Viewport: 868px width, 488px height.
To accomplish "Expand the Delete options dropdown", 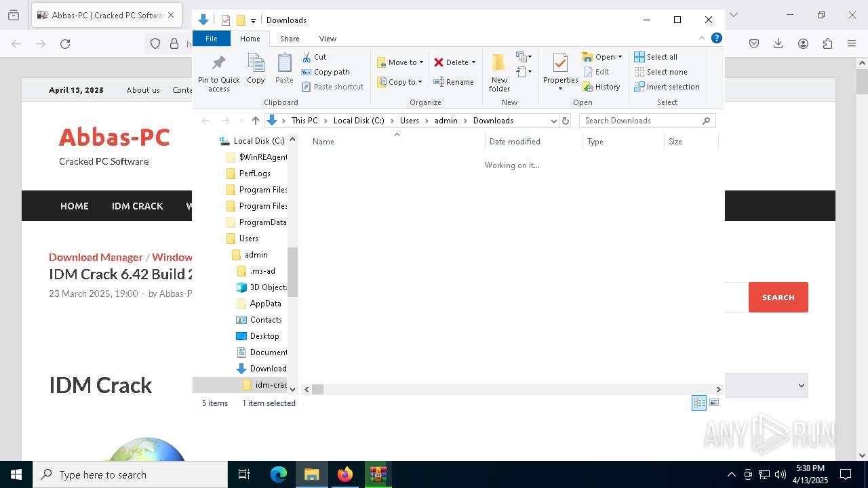I will coord(473,62).
